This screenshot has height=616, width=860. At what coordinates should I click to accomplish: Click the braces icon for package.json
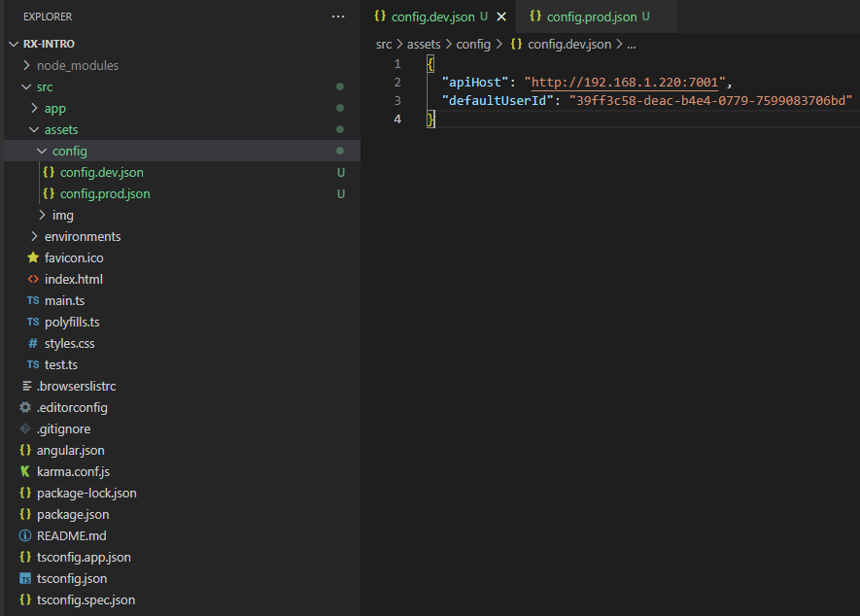tap(25, 514)
